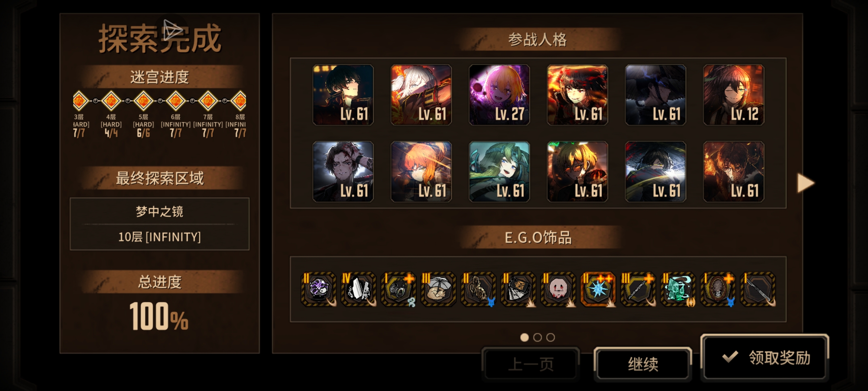Click the 继续 continue button
This screenshot has width=868, height=391.
[643, 364]
